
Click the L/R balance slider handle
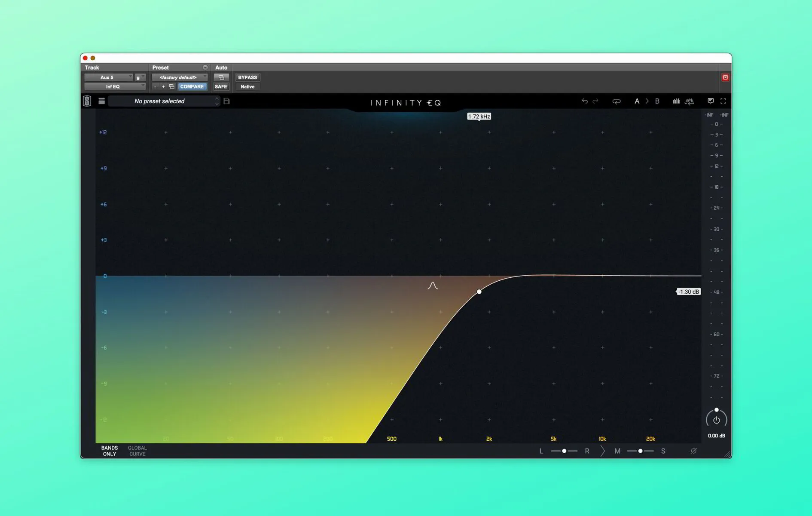(564, 451)
